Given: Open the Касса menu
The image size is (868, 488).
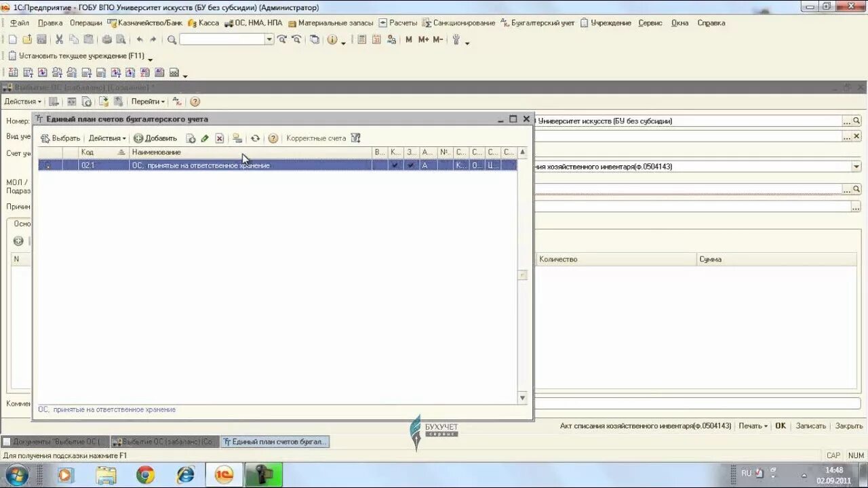Looking at the screenshot, I should pos(203,23).
